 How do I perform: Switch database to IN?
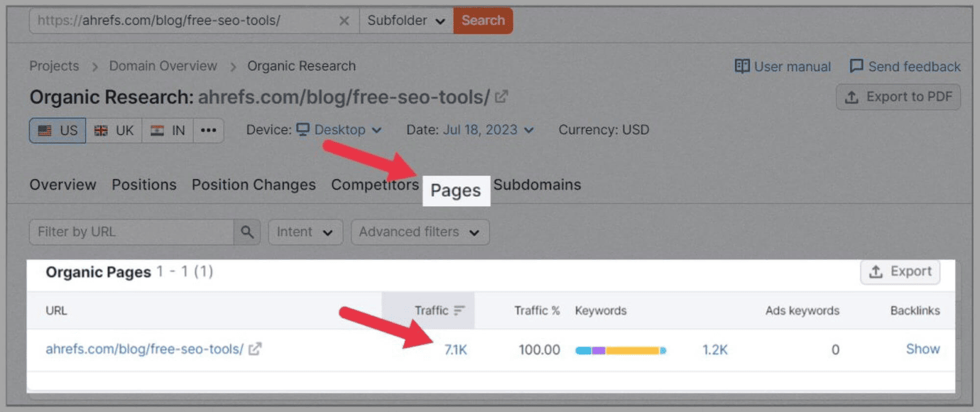coord(168,130)
